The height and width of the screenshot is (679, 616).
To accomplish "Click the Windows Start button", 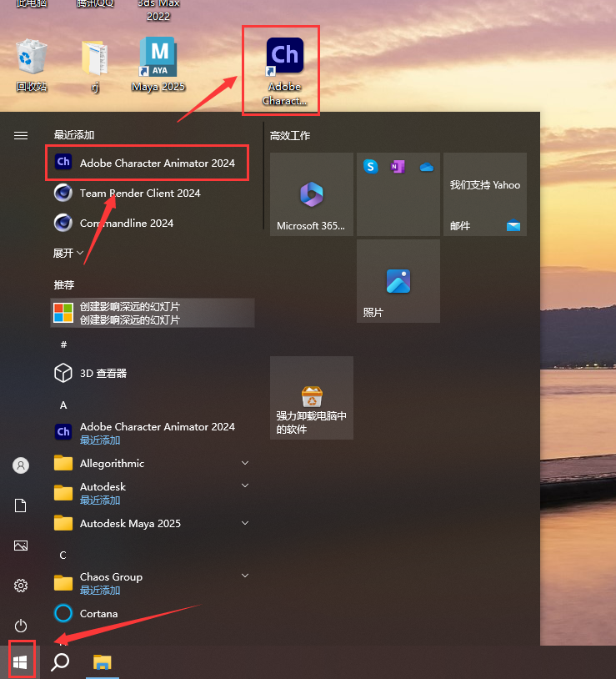I will pyautogui.click(x=20, y=661).
